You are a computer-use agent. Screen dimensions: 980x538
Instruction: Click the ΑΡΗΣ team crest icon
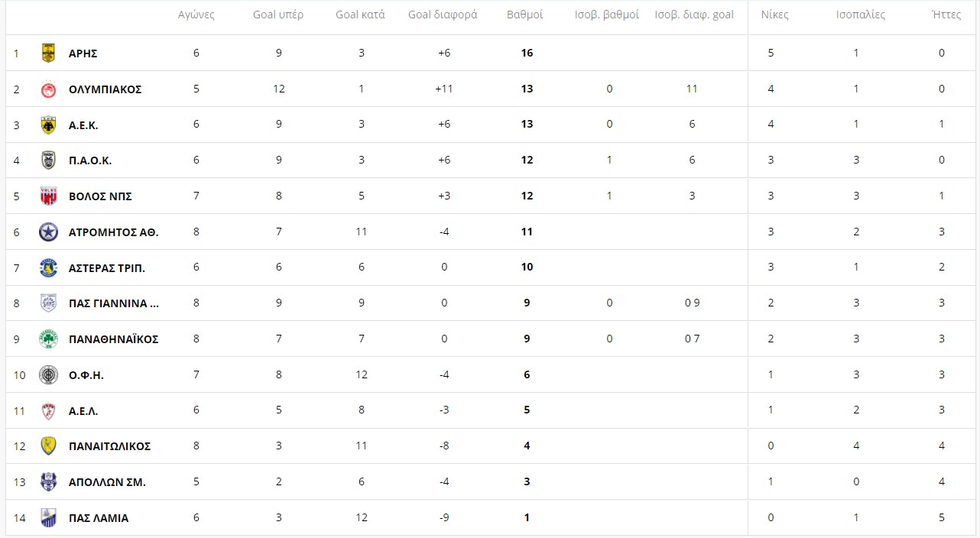tap(48, 53)
